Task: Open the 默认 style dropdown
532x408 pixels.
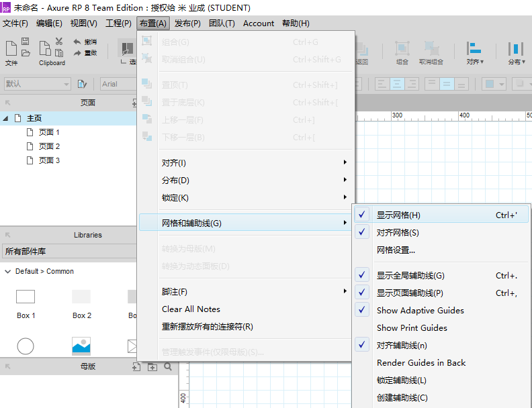Action: coord(37,84)
